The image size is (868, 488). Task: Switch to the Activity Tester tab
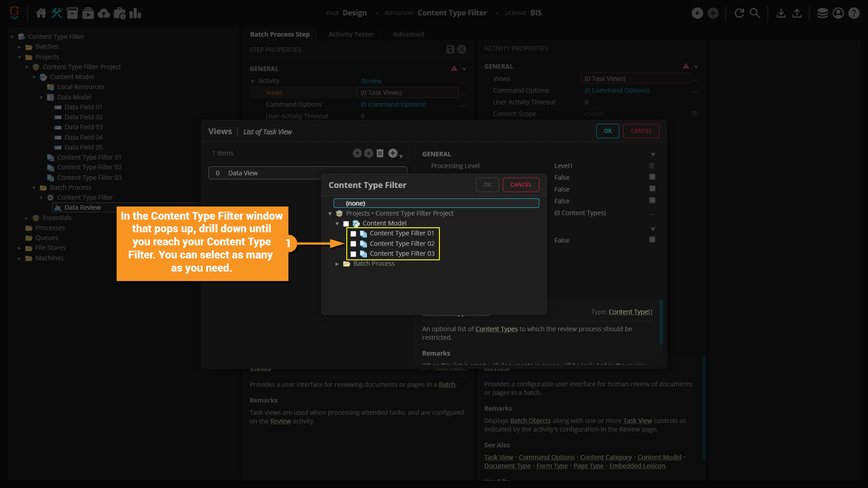click(351, 34)
